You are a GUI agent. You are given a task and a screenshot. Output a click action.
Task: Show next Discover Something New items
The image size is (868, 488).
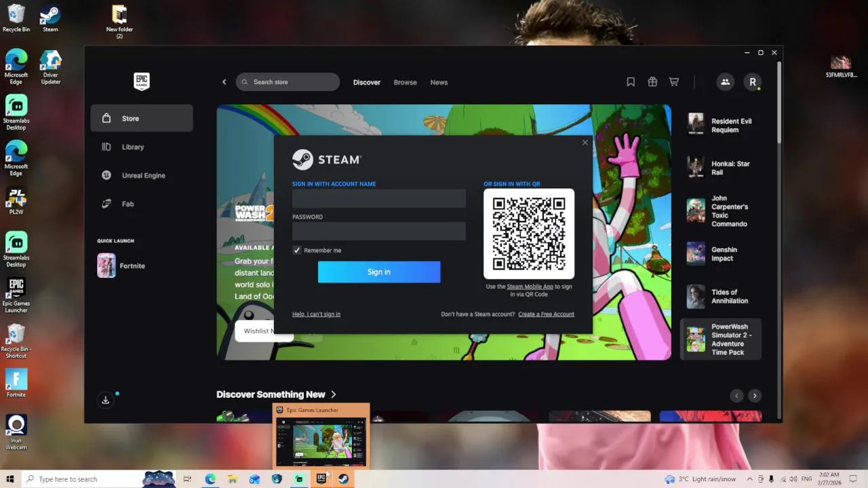tap(755, 396)
